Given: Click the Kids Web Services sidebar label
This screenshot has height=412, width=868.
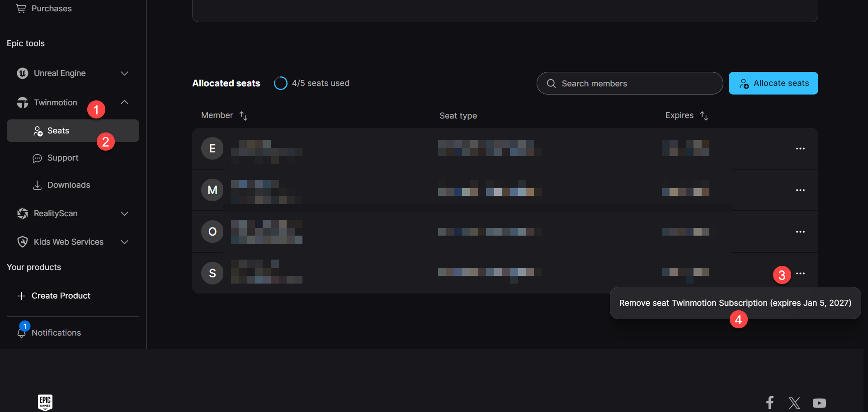Looking at the screenshot, I should [x=69, y=242].
